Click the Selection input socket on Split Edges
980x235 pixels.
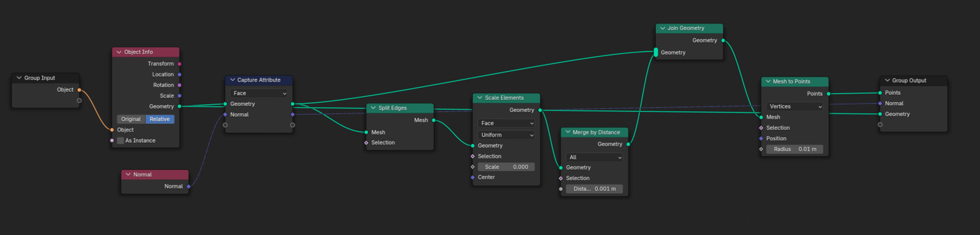point(366,143)
